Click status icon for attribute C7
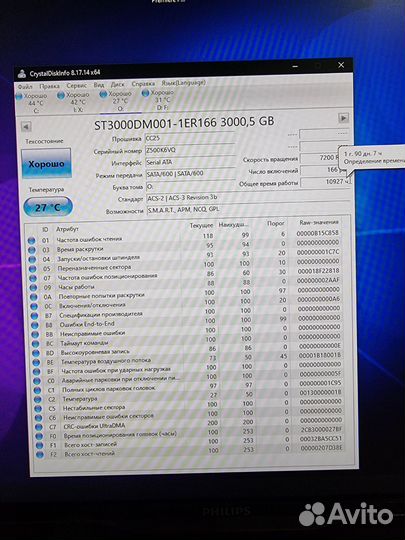Viewport: 405px width, 540px height. [x=39, y=427]
